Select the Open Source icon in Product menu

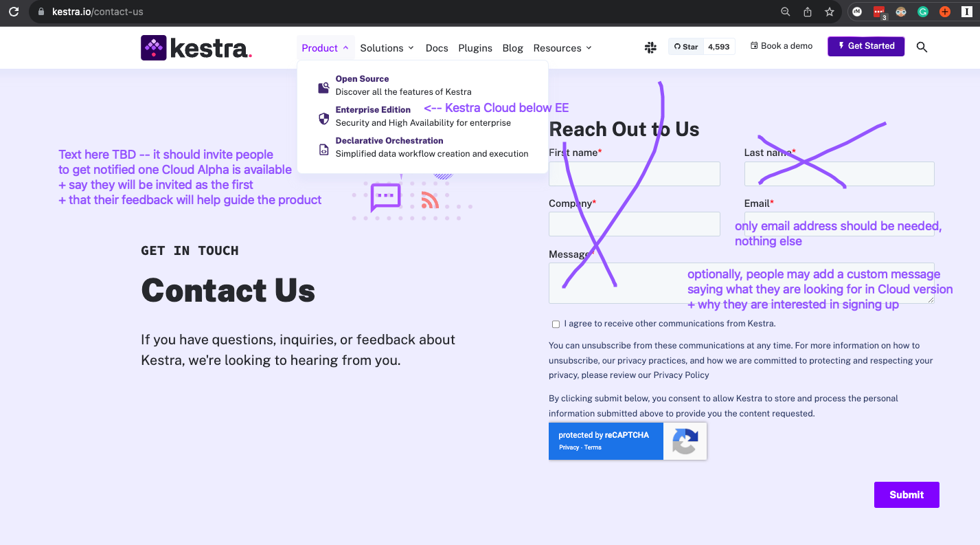[323, 87]
